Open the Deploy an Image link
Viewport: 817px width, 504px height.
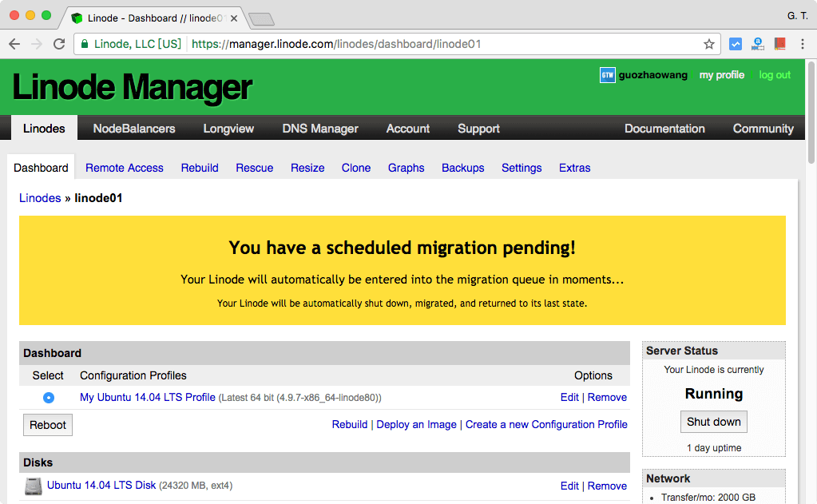[x=417, y=424]
